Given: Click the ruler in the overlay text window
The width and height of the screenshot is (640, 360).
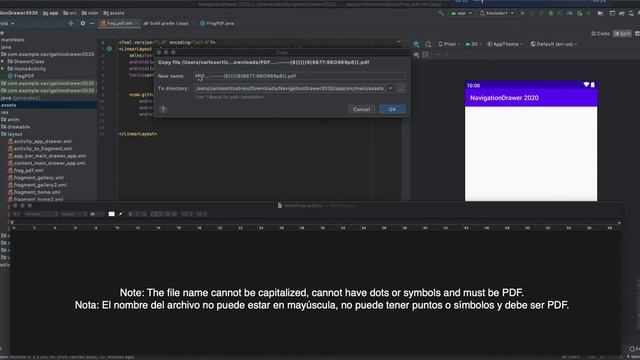Looking at the screenshot, I should (x=315, y=226).
